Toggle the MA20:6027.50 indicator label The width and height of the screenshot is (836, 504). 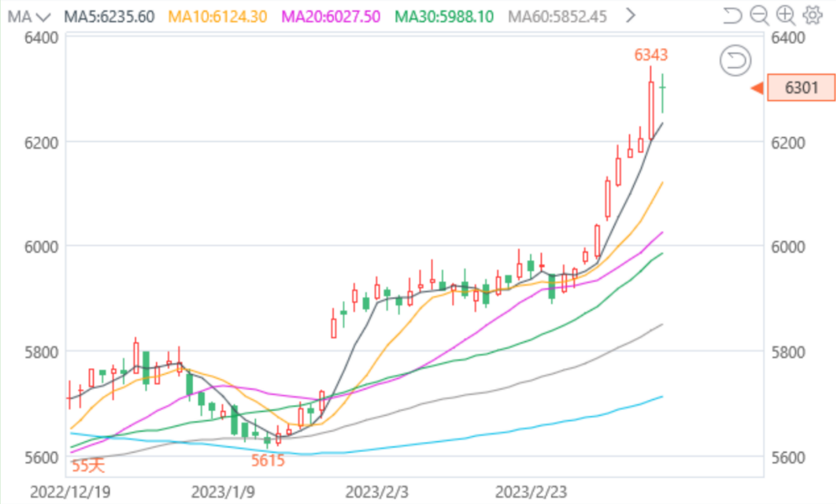tap(330, 16)
